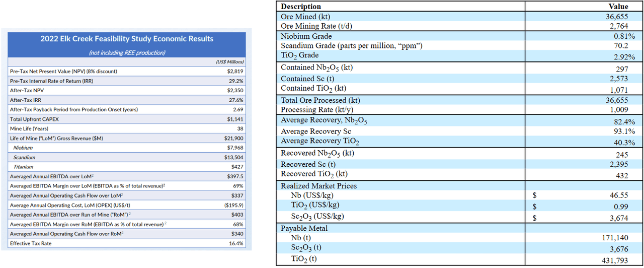Click the 29.2% pre-tax IRR value
This screenshot has width=644, height=268.
coord(236,81)
